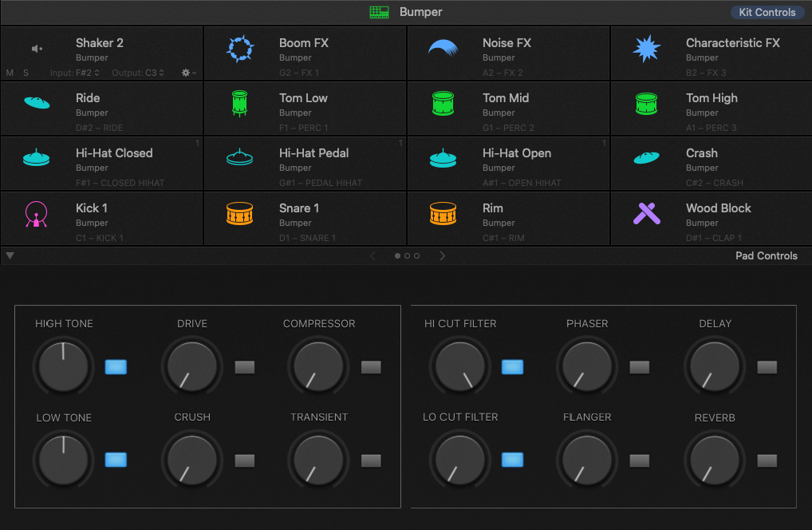Select the Kick 1 drum icon

pos(36,214)
